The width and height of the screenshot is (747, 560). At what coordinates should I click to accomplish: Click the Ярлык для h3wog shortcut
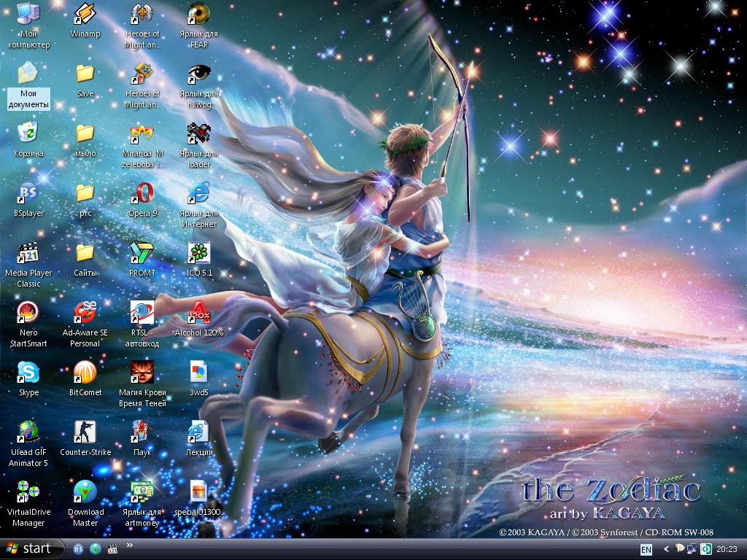tap(198, 86)
